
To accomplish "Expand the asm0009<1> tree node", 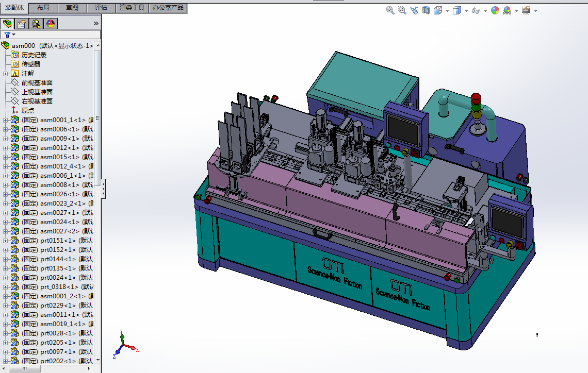I will 5,139.
